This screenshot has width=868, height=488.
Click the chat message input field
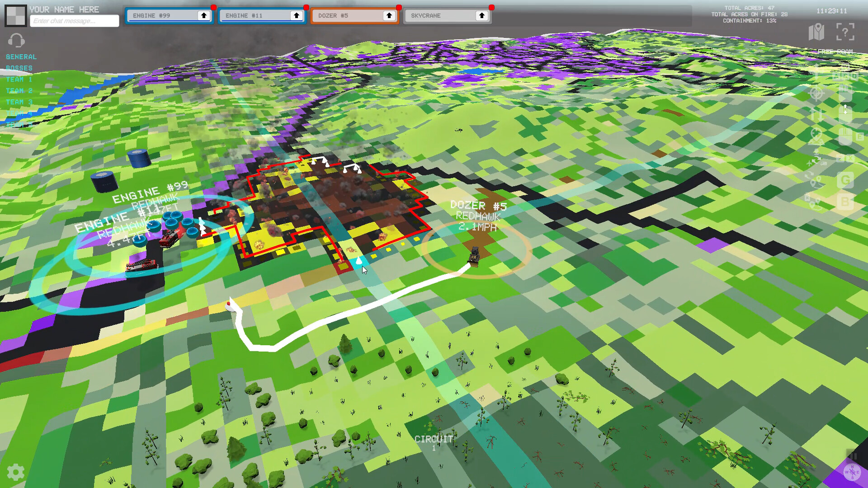(x=74, y=21)
